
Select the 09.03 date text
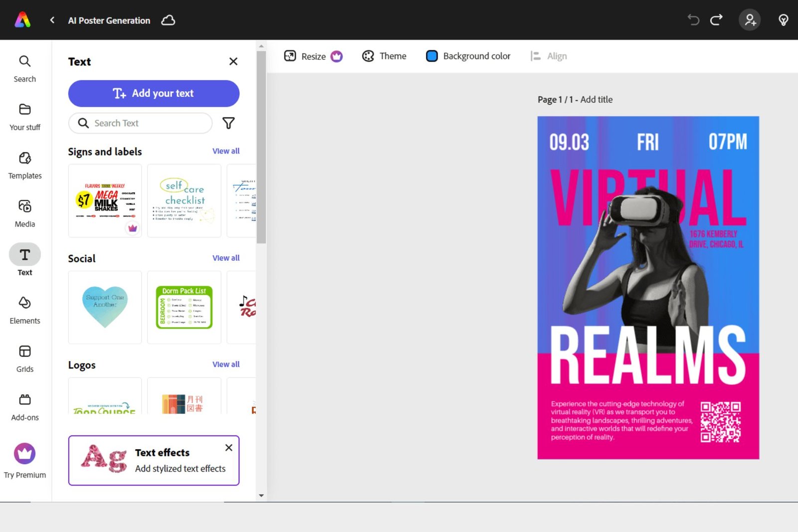[x=569, y=142]
